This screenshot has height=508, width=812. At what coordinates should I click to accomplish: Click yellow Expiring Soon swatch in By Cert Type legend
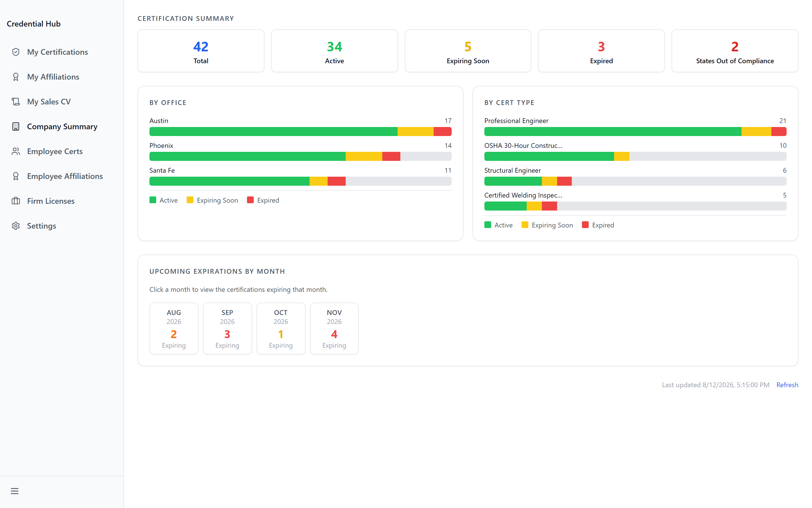pyautogui.click(x=525, y=225)
